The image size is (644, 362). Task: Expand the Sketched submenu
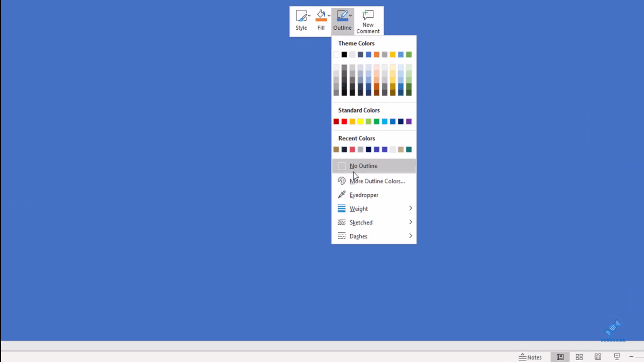[x=374, y=222]
